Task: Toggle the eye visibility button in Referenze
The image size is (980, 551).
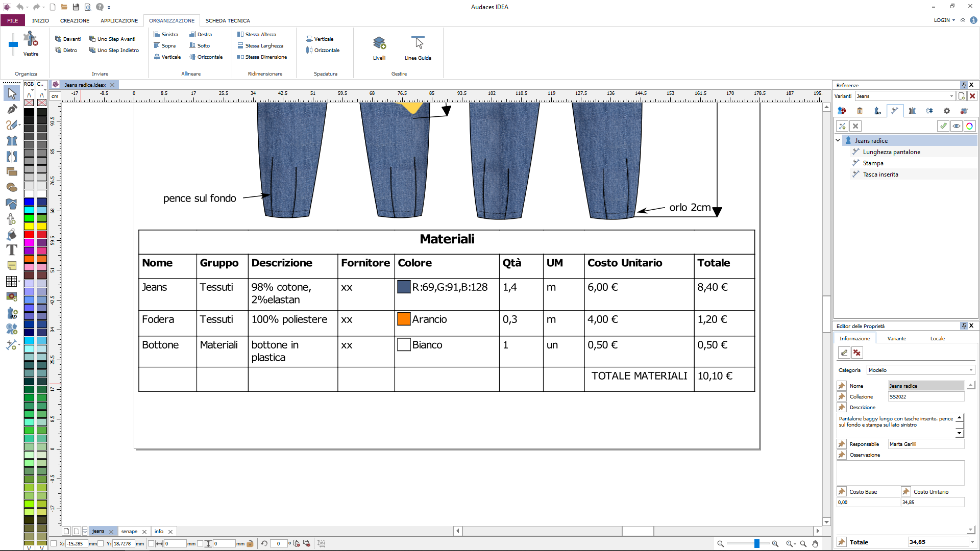Action: click(x=957, y=126)
